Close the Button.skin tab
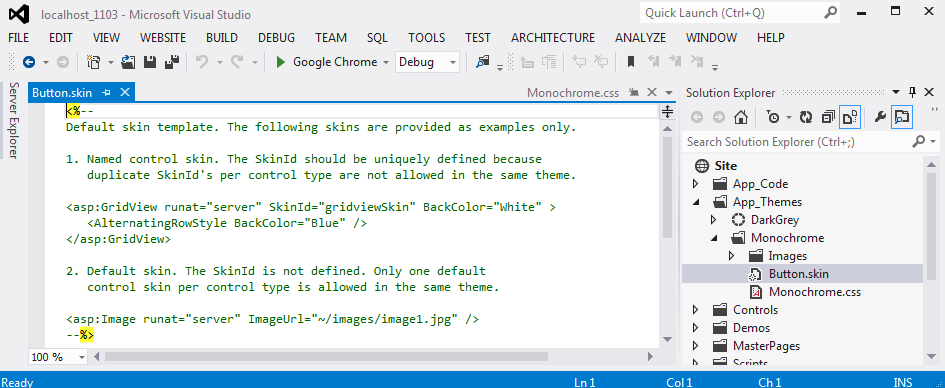Image resolution: width=945 pixels, height=388 pixels. (125, 93)
